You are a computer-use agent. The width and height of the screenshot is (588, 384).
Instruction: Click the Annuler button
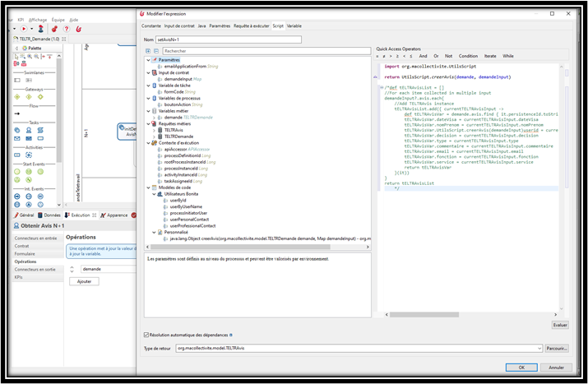(x=556, y=368)
